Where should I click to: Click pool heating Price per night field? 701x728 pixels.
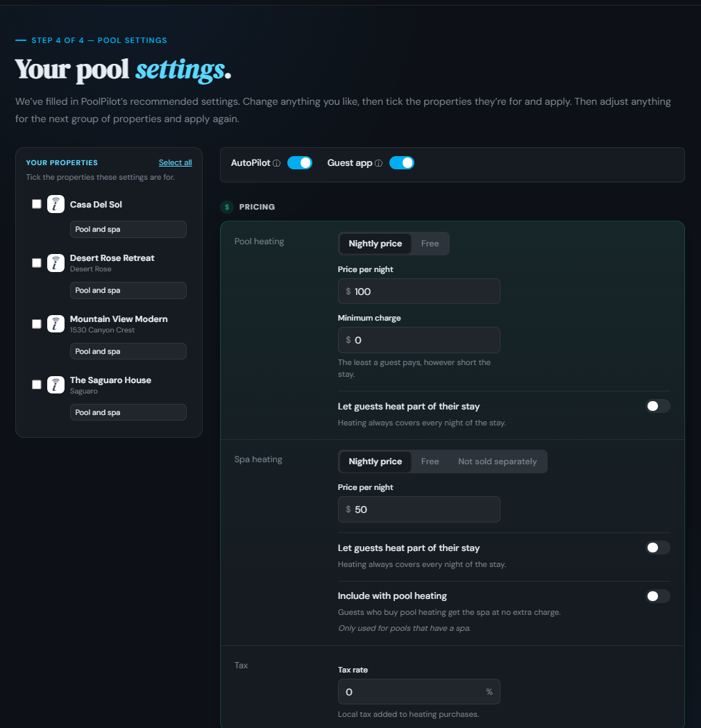(419, 291)
